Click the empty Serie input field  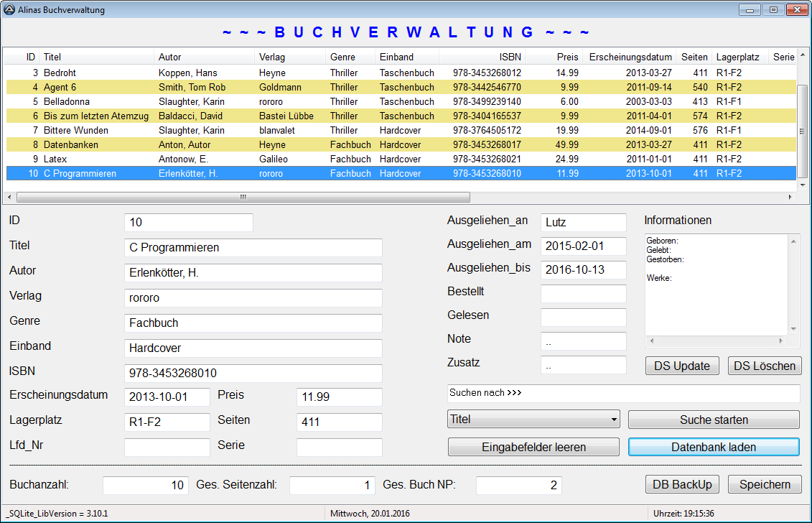[339, 448]
